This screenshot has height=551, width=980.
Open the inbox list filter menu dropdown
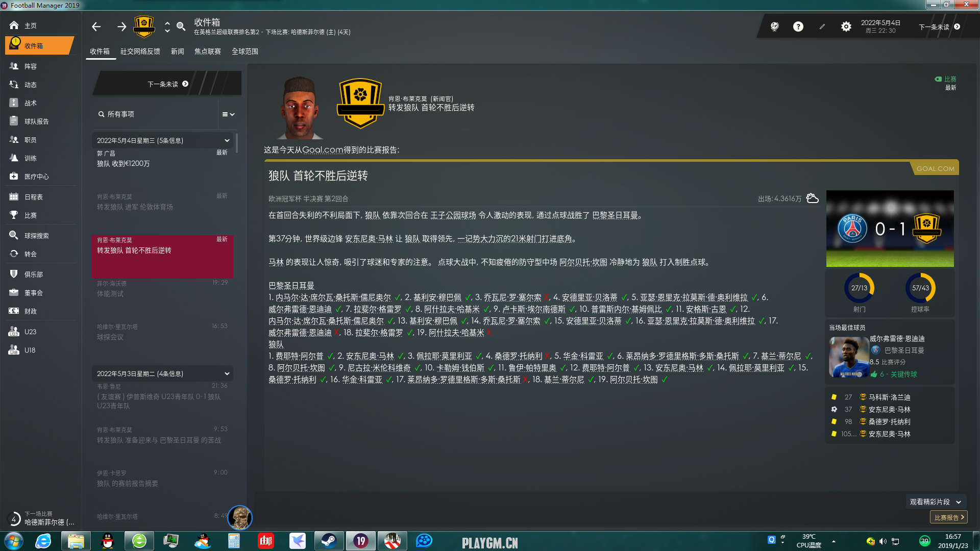[228, 114]
